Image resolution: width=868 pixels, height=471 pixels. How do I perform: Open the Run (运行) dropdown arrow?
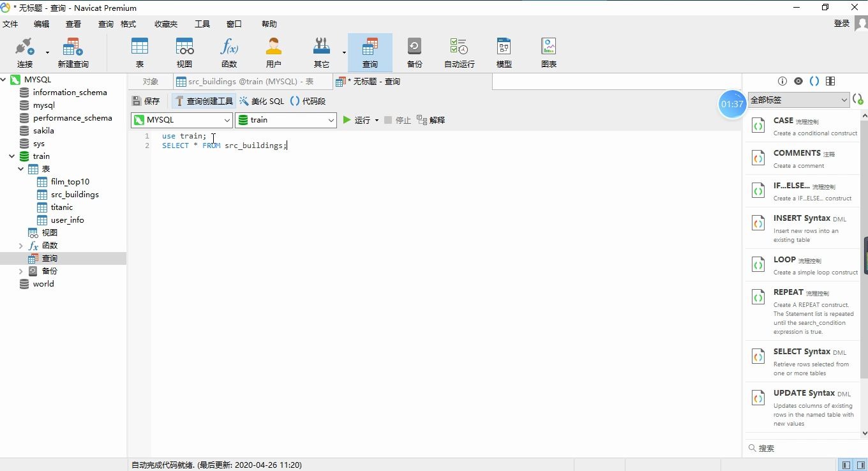click(x=377, y=120)
